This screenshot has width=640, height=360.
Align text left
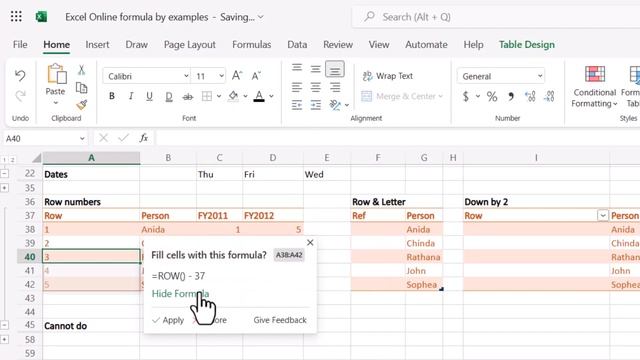pos(297,87)
